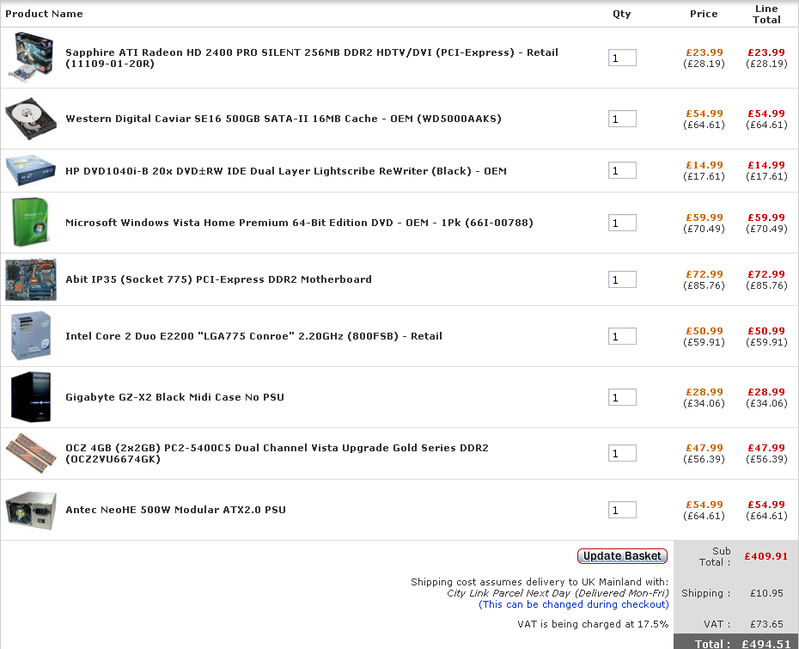Edit quantity for HP DVD1040i-B rewriter
Viewport: 799px width, 649px height.
click(x=622, y=170)
